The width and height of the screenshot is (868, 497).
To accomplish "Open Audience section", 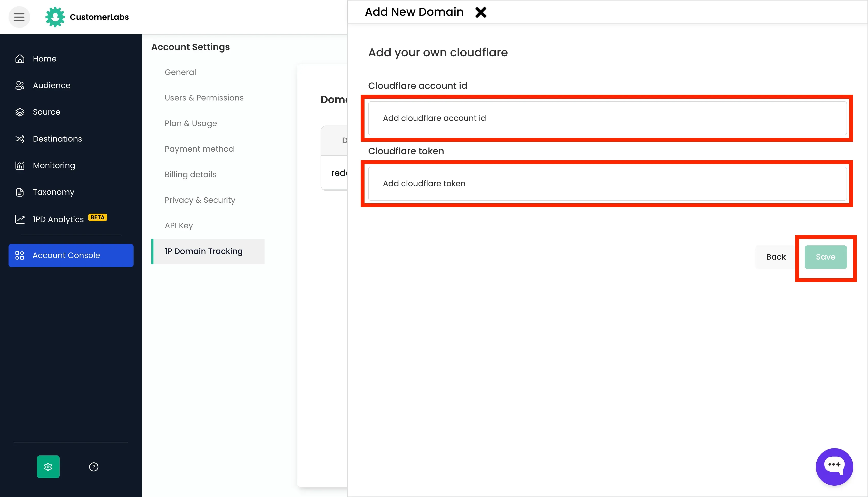I will point(52,85).
